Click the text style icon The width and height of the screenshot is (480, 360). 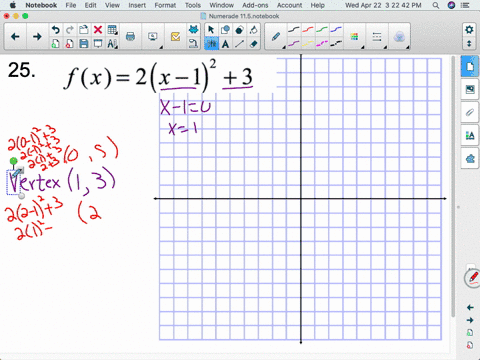coord(112,44)
